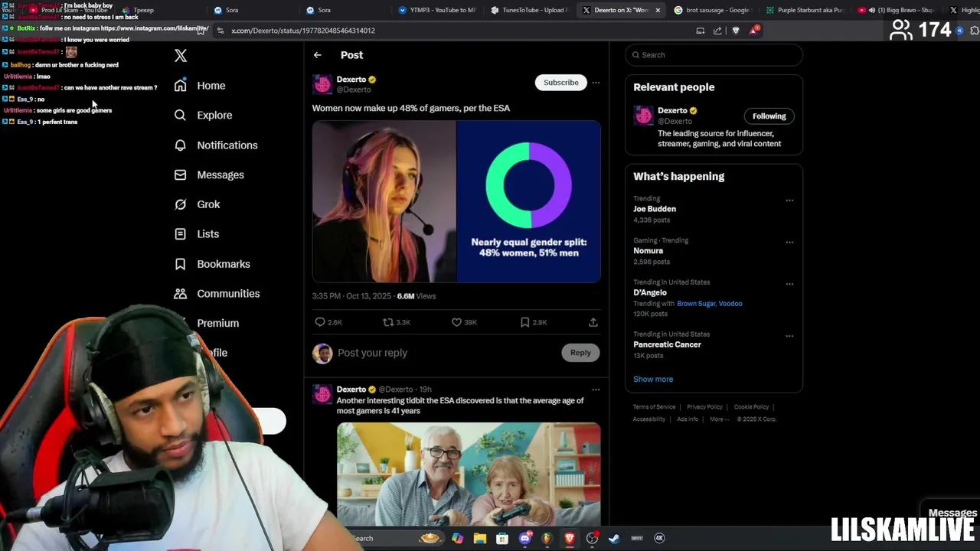
Task: Click the X logo in the sidebar
Action: click(x=181, y=55)
